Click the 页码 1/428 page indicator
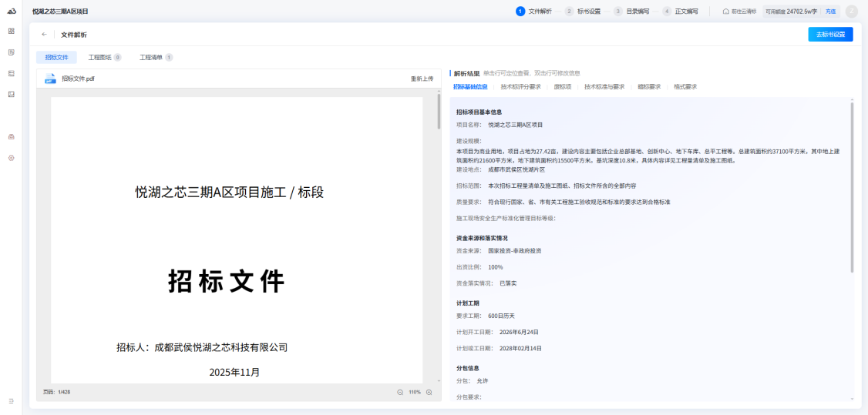Image resolution: width=868 pixels, height=415 pixels. (x=56, y=392)
